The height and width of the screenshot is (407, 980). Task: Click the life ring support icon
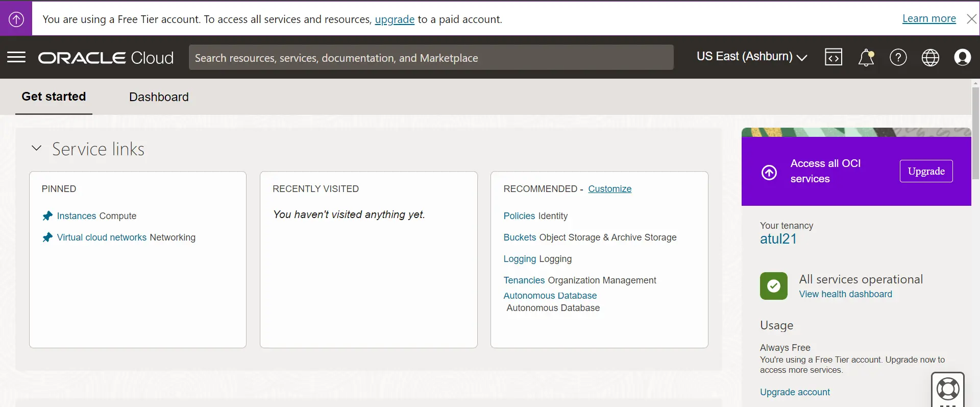tap(948, 389)
